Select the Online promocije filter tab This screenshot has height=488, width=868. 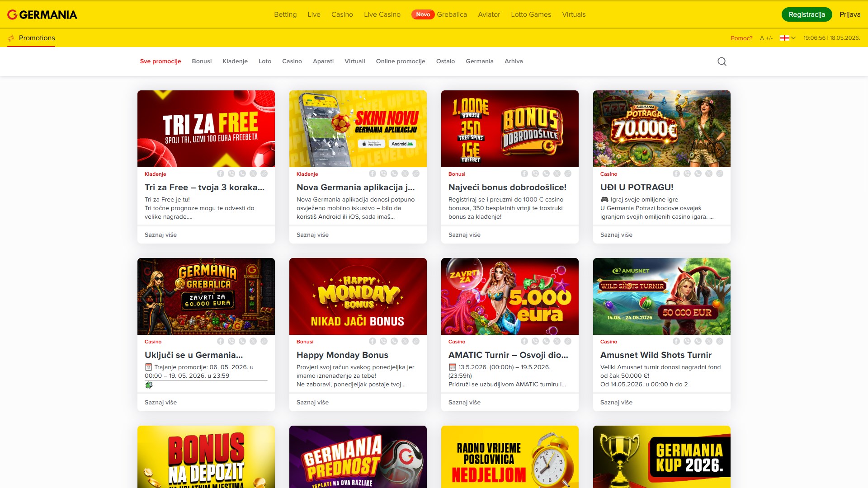[401, 61]
